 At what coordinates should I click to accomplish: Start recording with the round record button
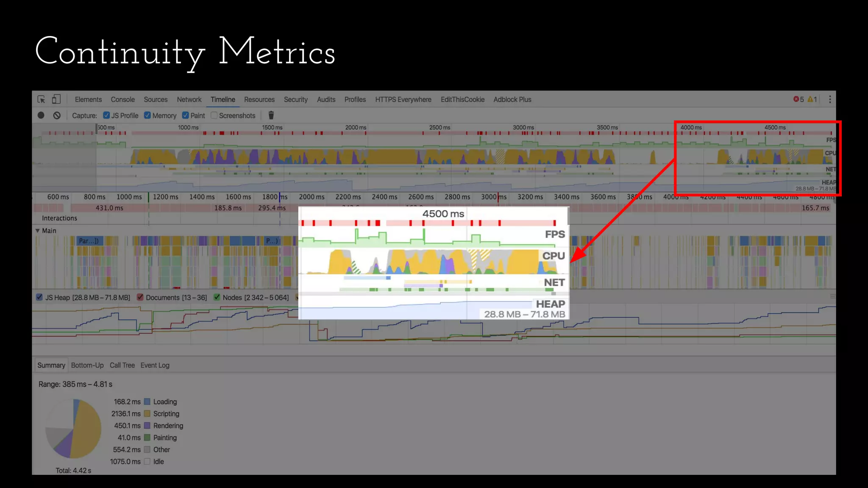coord(41,115)
